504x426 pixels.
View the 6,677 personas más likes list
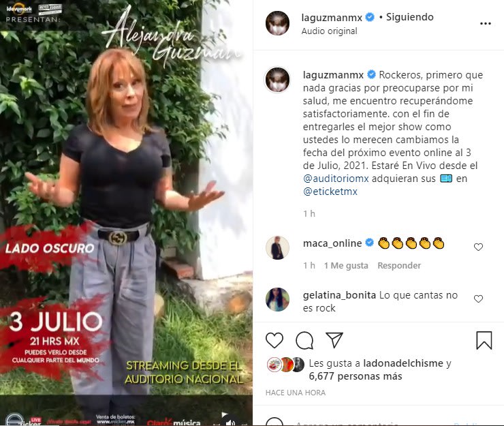[x=355, y=376]
